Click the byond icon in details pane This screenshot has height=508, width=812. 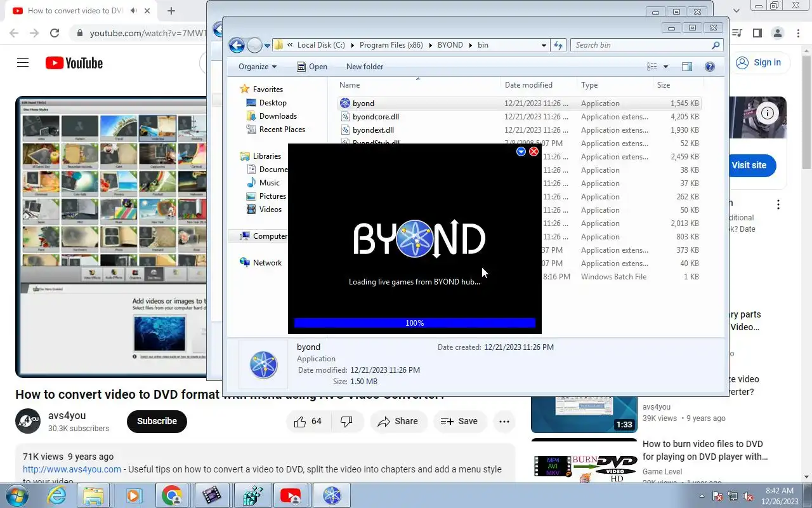click(x=263, y=365)
